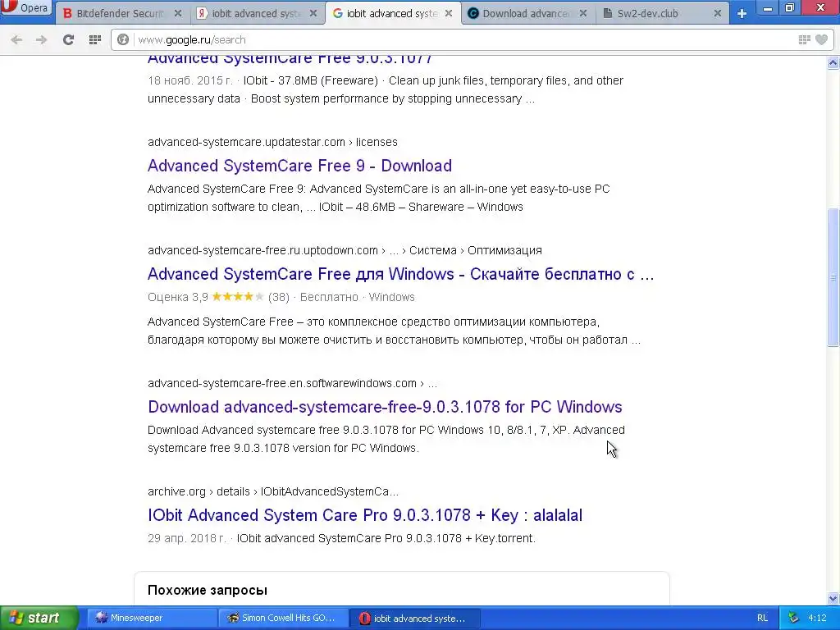840x630 pixels.
Task: Go forward to next page
Action: (x=41, y=39)
